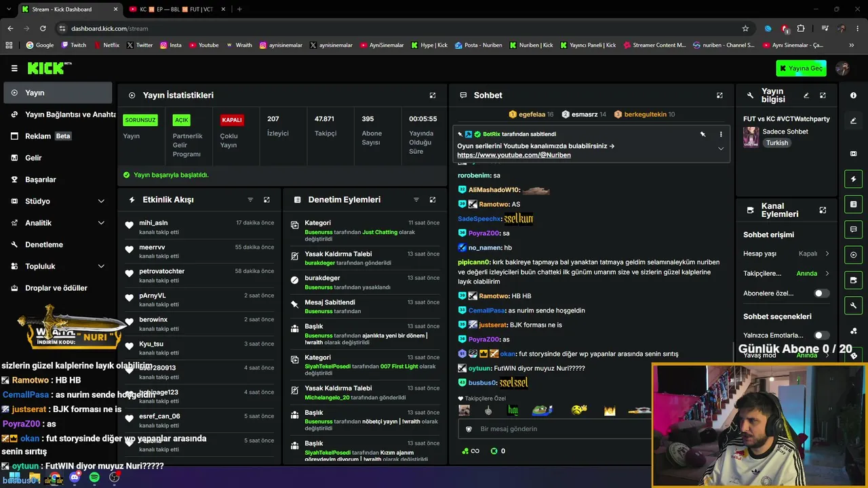
Task: Open the Hesap yaşı setting
Action: coord(787,253)
